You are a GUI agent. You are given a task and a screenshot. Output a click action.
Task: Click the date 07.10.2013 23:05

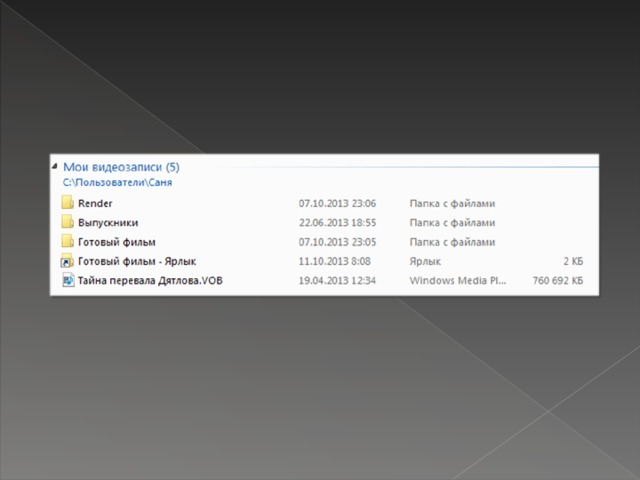[x=337, y=242]
